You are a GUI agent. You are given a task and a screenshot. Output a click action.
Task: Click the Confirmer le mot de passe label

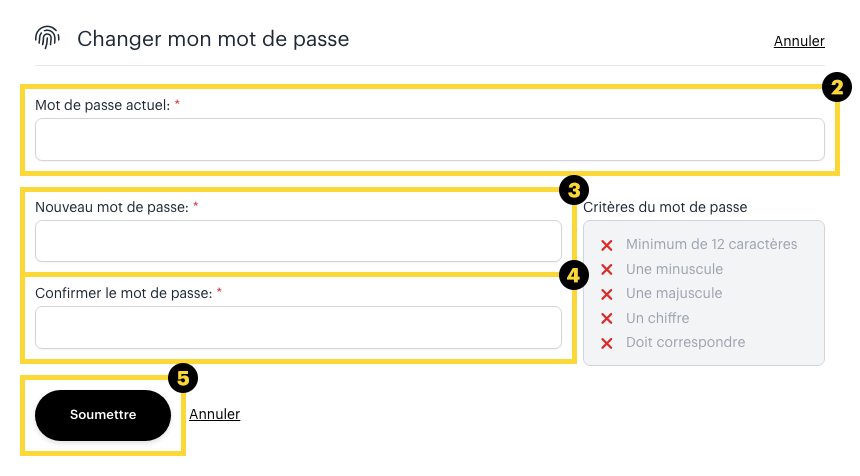pos(123,293)
